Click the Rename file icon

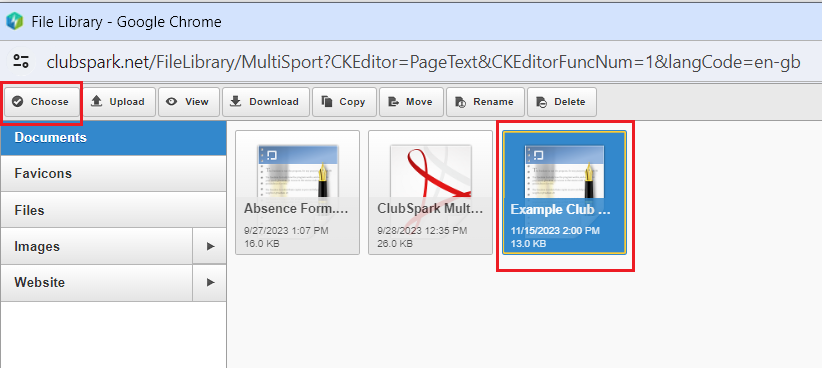pyautogui.click(x=460, y=102)
